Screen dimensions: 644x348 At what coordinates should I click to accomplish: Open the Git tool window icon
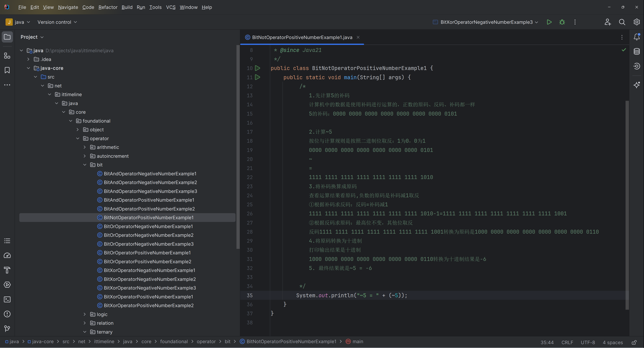(7, 329)
